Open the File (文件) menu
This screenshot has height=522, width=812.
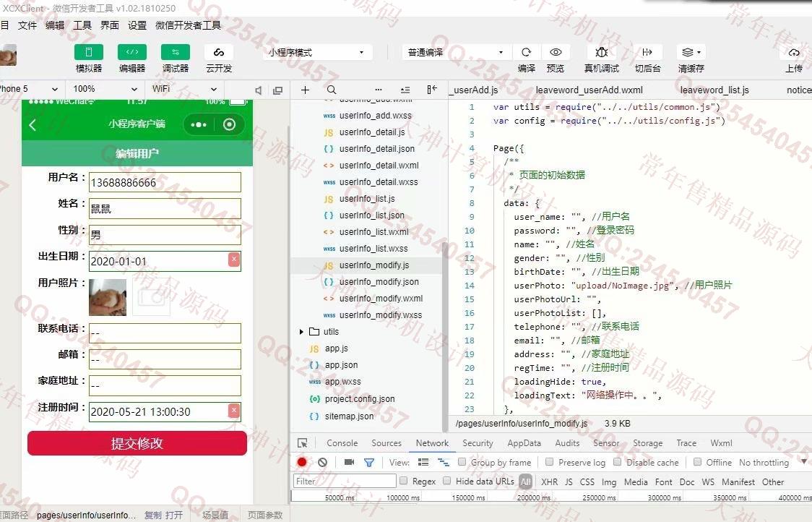27,25
